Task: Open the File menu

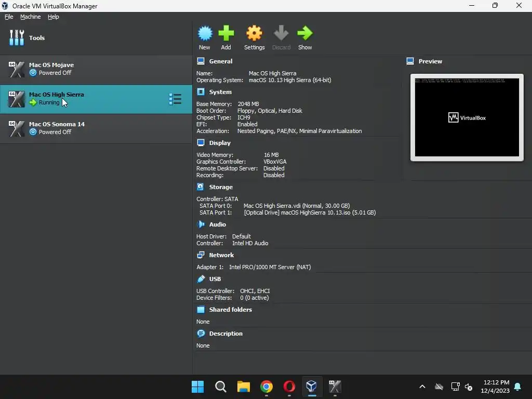Action: (x=9, y=17)
